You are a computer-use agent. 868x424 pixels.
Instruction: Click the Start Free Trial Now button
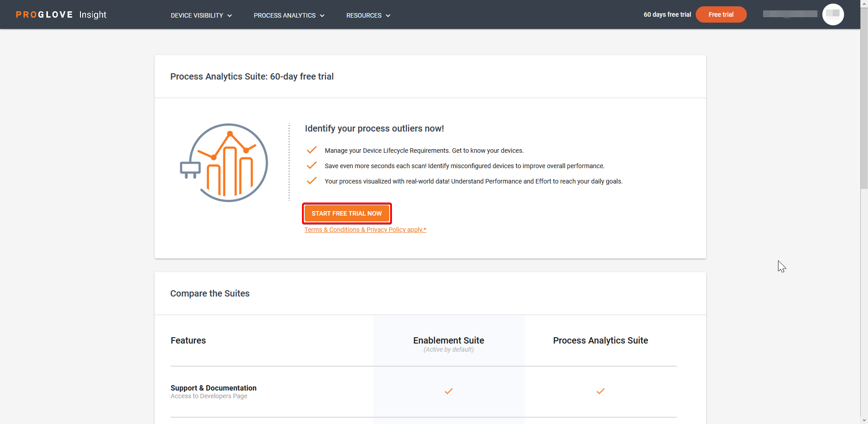pyautogui.click(x=347, y=213)
